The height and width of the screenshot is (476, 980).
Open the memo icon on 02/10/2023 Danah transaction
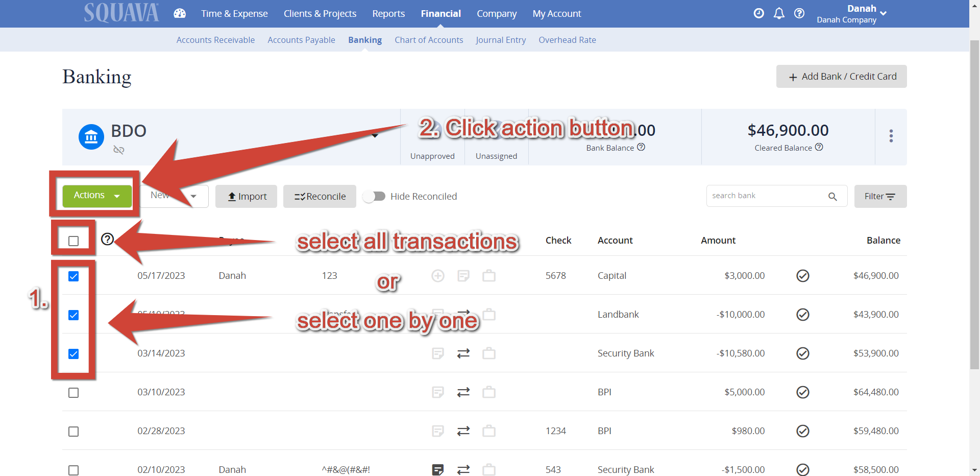(438, 469)
